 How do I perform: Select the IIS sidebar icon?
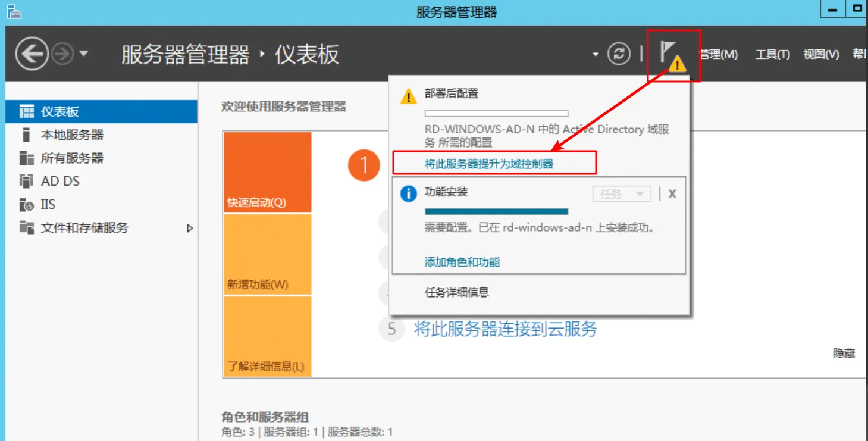pos(26,205)
